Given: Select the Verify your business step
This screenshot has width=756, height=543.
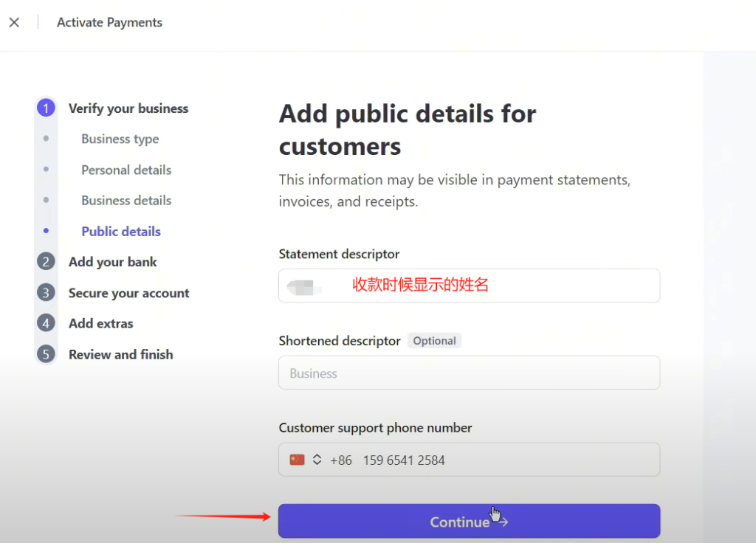Looking at the screenshot, I should click(128, 108).
